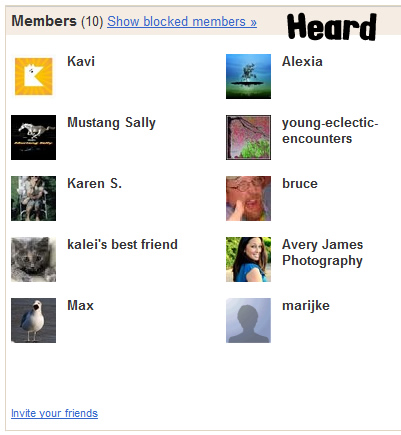This screenshot has width=401, height=435.
Task: Click Avery James Photography name text
Action: click(x=322, y=253)
